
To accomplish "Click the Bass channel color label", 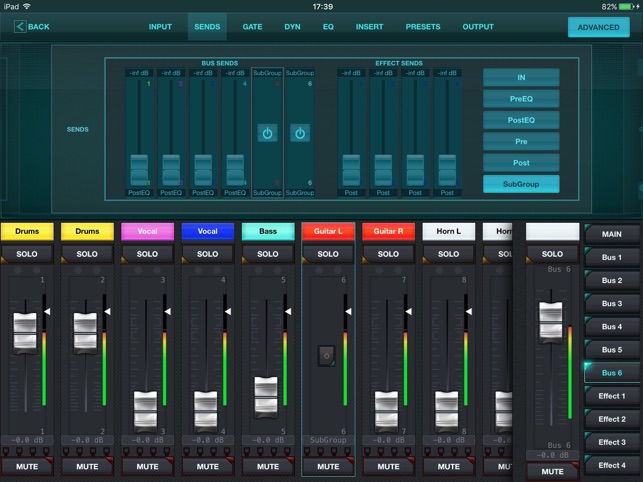I will (267, 231).
